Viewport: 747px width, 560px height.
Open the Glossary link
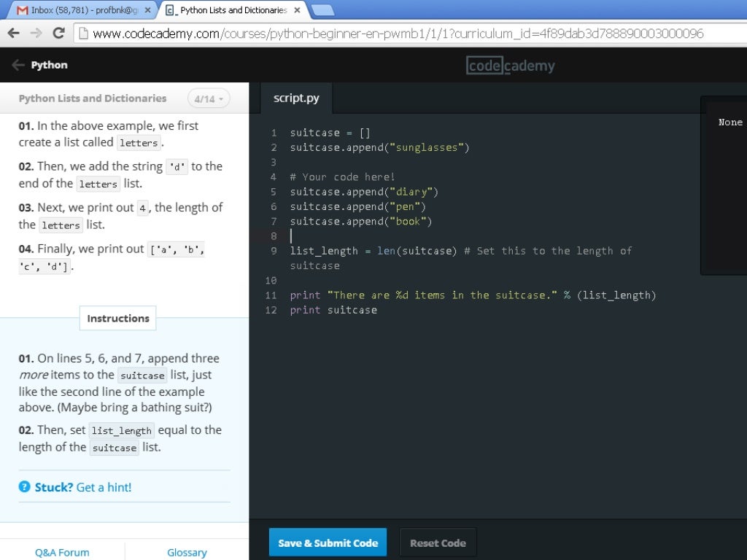click(187, 553)
